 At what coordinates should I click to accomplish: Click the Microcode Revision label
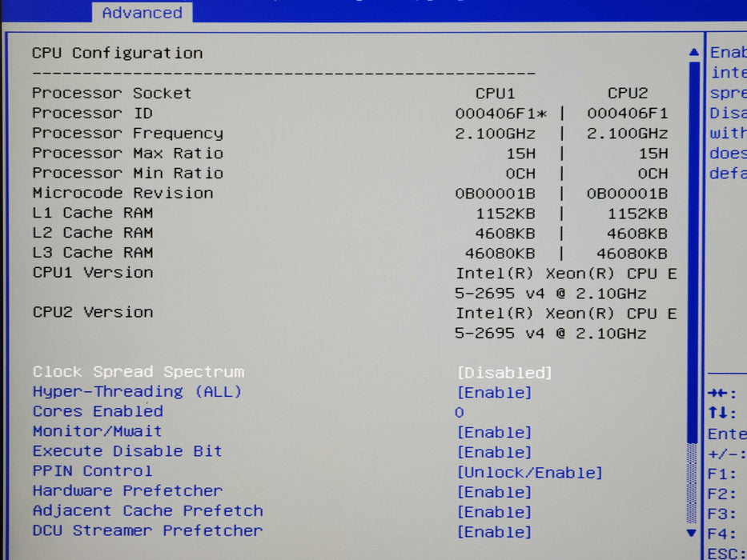pos(122,193)
